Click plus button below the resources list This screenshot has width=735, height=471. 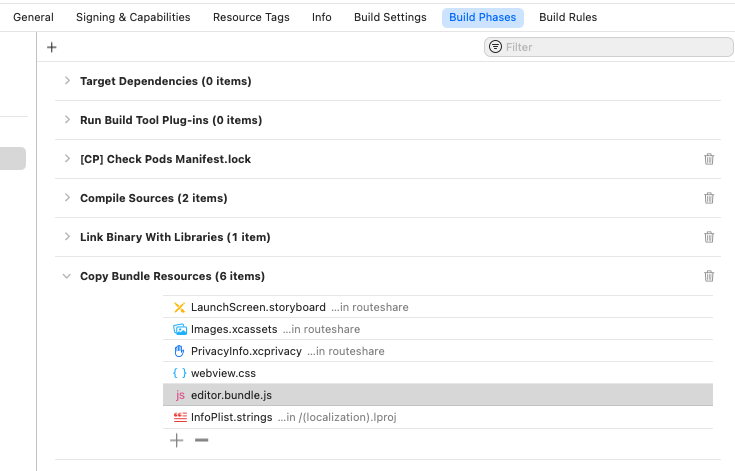(x=177, y=440)
